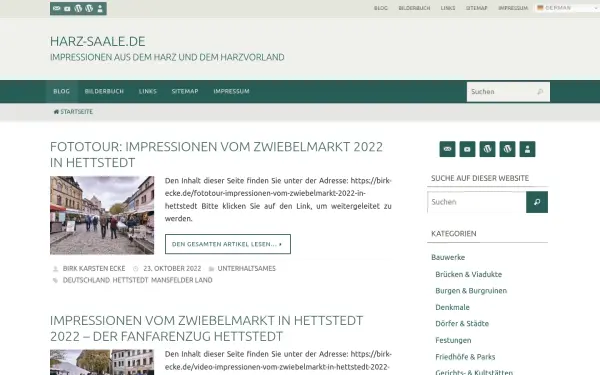Click first WordPress icon in the top bar
Viewport: 600px width, 375px height.
pyautogui.click(x=78, y=8)
